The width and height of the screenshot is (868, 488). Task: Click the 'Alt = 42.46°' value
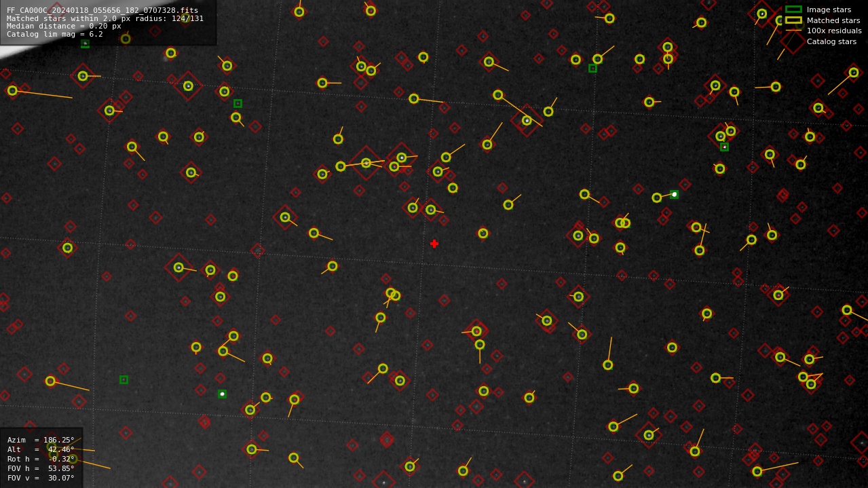click(41, 449)
